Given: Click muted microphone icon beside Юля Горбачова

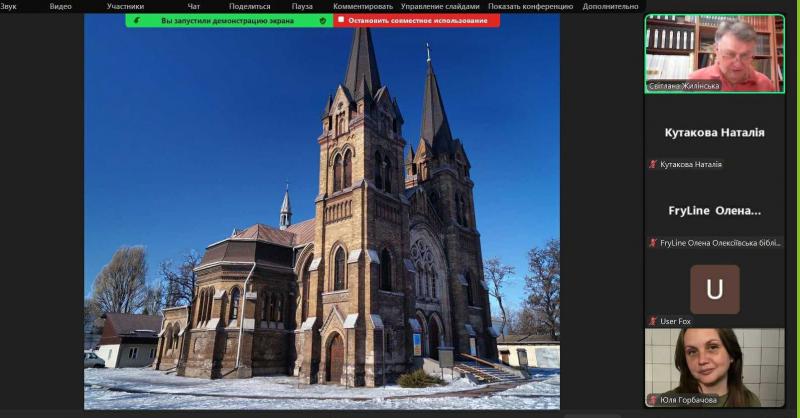Looking at the screenshot, I should pyautogui.click(x=652, y=400).
